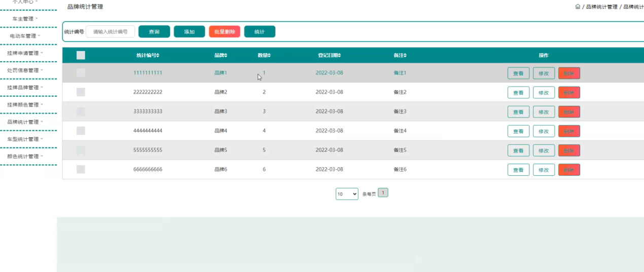644x272 pixels.
Task: Click the 备注5 cell
Action: click(400, 150)
